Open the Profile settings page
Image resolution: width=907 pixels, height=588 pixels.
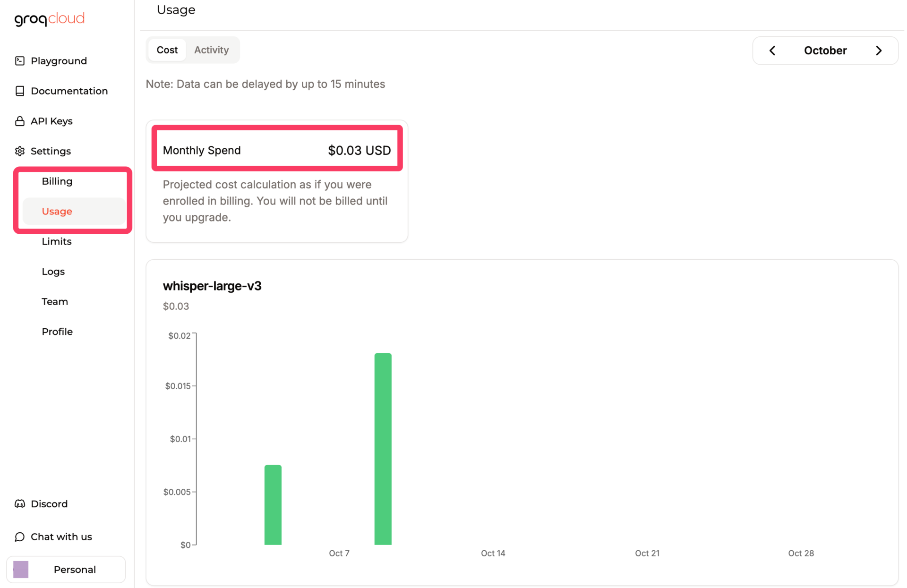[57, 332]
